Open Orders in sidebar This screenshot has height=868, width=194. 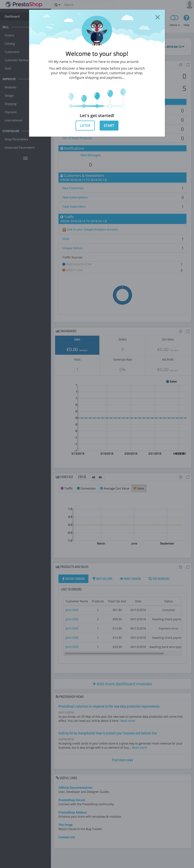9,35
